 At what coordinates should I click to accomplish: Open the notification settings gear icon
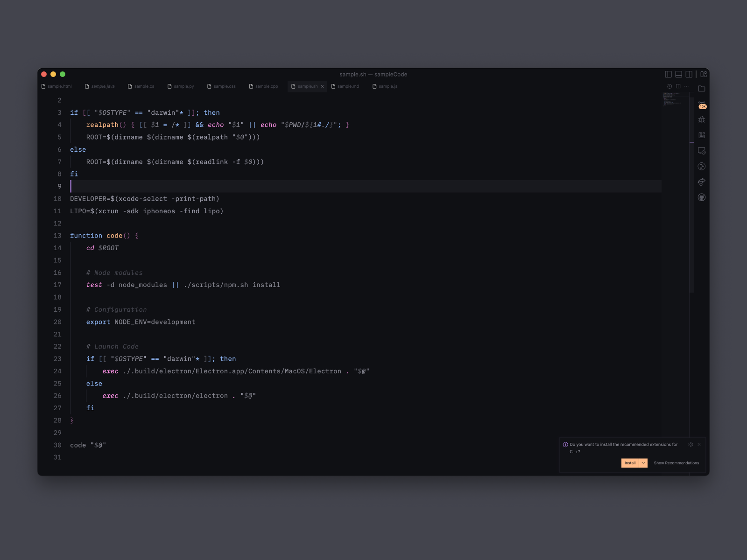coord(691,445)
